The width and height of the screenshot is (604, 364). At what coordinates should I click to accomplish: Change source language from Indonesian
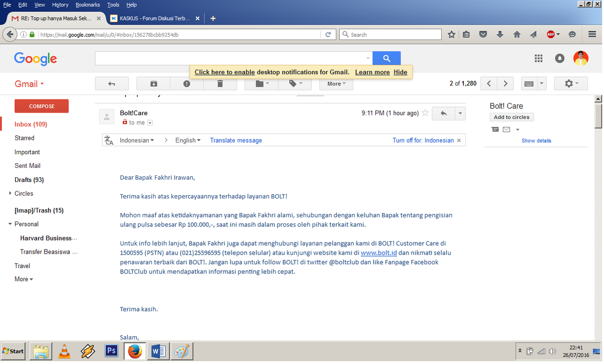coord(137,140)
